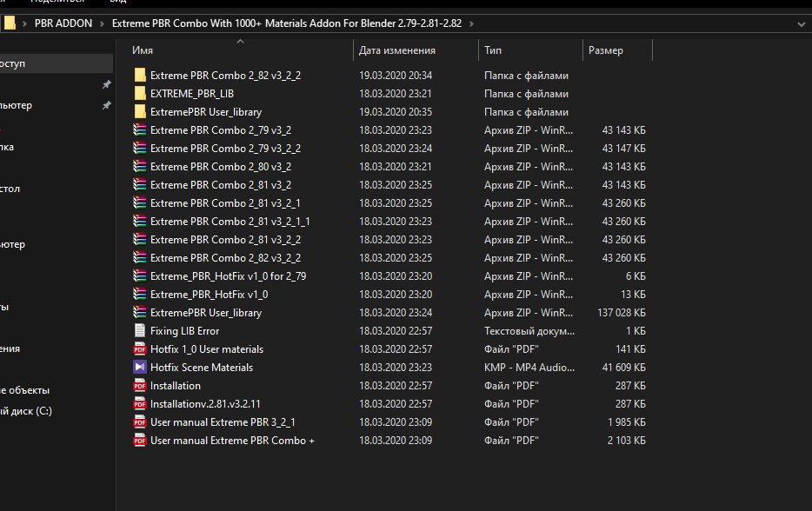Sort by Дата изменения column header
This screenshot has height=511, width=812.
(397, 50)
